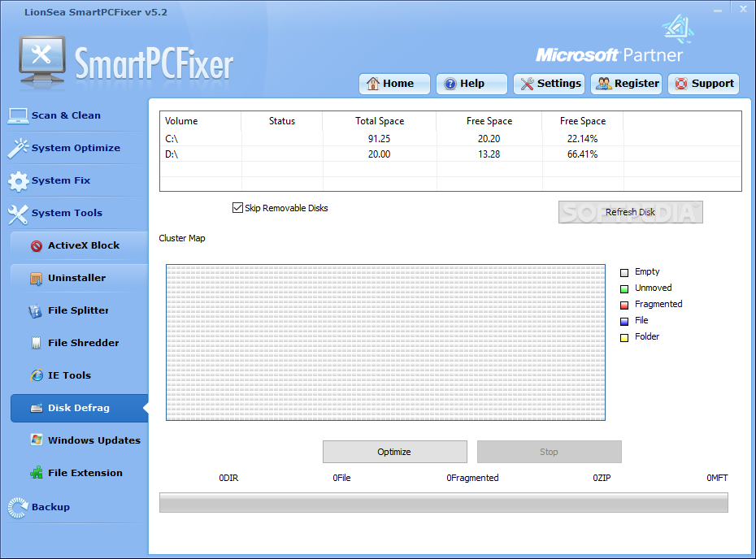The width and height of the screenshot is (756, 559).
Task: Open the System Optimize section
Action: (x=76, y=148)
